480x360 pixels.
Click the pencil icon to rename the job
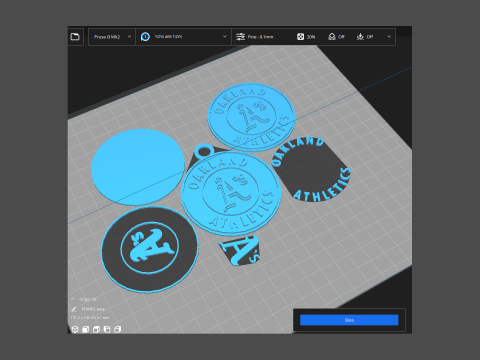coord(74,309)
